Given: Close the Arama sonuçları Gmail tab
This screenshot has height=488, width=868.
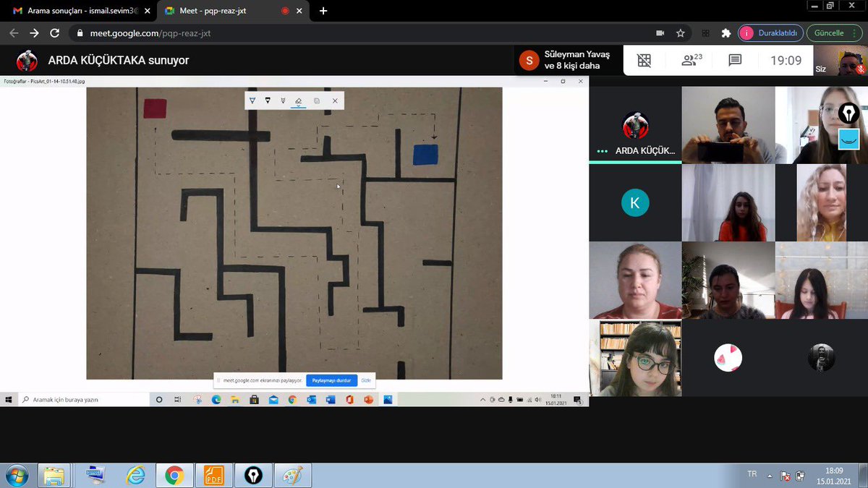Looking at the screenshot, I should point(147,11).
